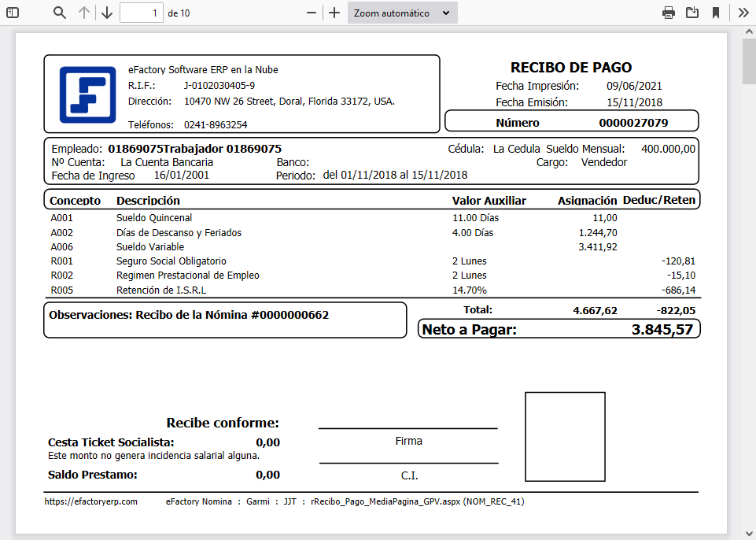Go to the previous page with the up arrow
The width and height of the screenshot is (756, 540).
click(85, 13)
